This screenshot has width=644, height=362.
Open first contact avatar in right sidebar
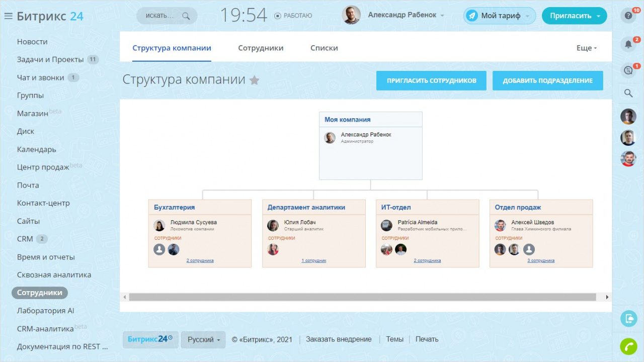(628, 117)
